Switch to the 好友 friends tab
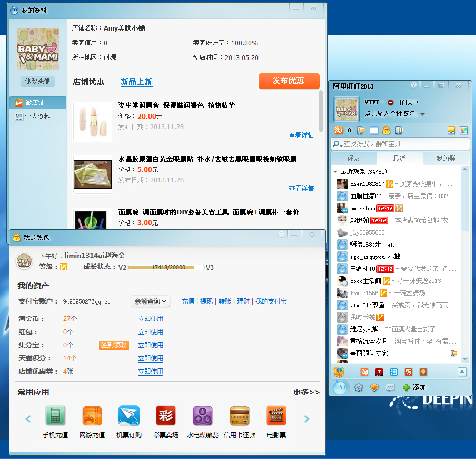This screenshot has width=476, height=459. coord(354,158)
